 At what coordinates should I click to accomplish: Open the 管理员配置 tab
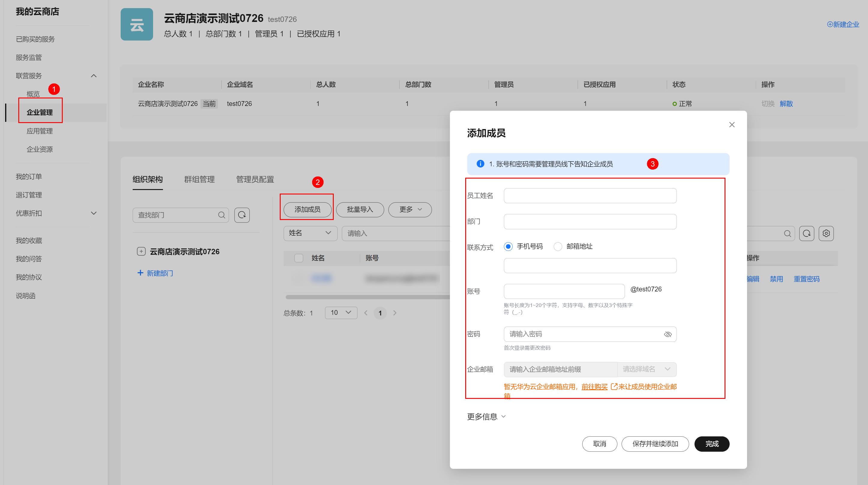pyautogui.click(x=255, y=179)
